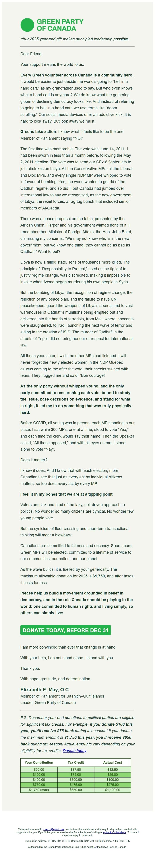Viewport: 155px width, 868px height.
Task: Click the bold tipping point sentence
Action: pos(67,494)
